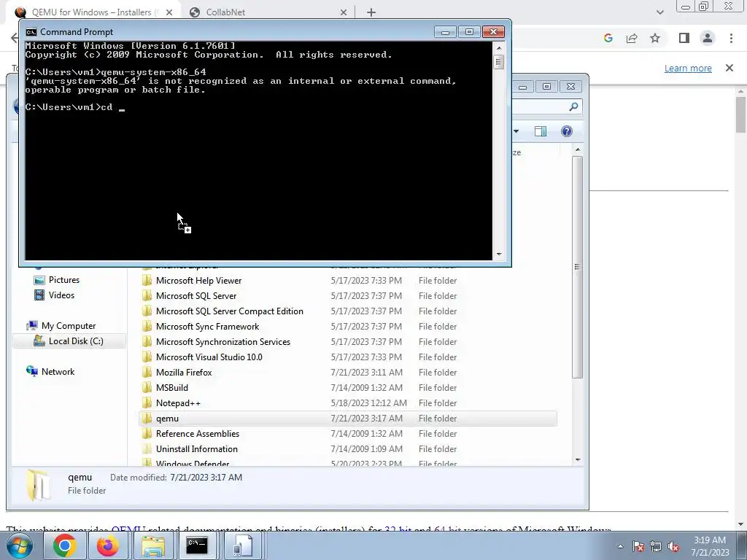The image size is (747, 560).
Task: Switch to Command Prompt taskbar icon
Action: [x=197, y=545]
